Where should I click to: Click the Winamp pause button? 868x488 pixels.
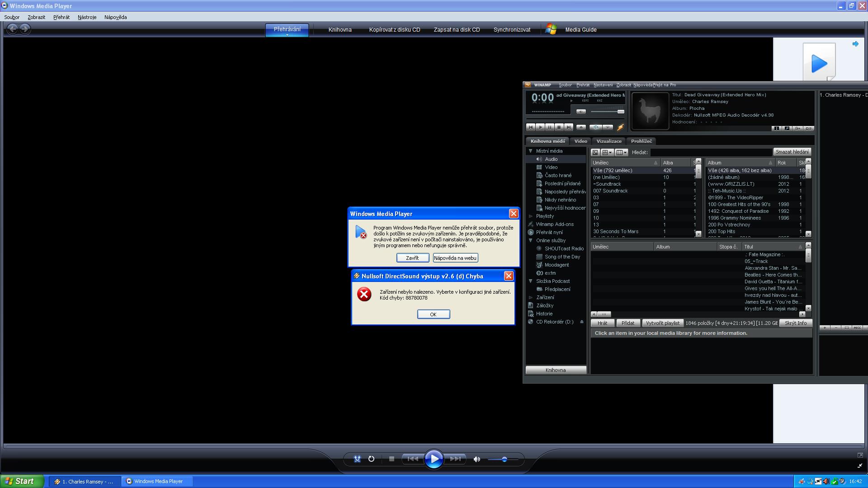[x=550, y=127]
